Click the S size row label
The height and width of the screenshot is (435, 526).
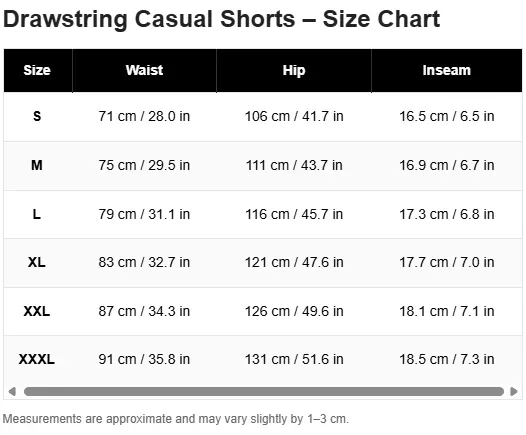37,116
